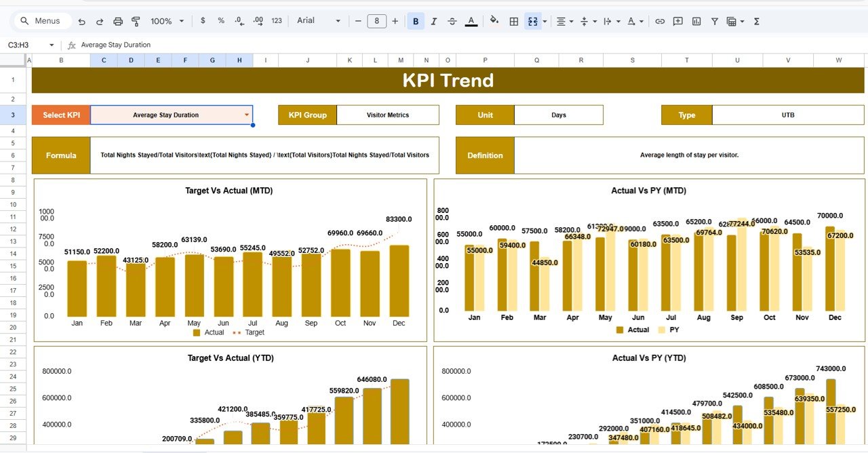The width and height of the screenshot is (868, 453).
Task: Open the Menus search panel
Action: pos(42,21)
